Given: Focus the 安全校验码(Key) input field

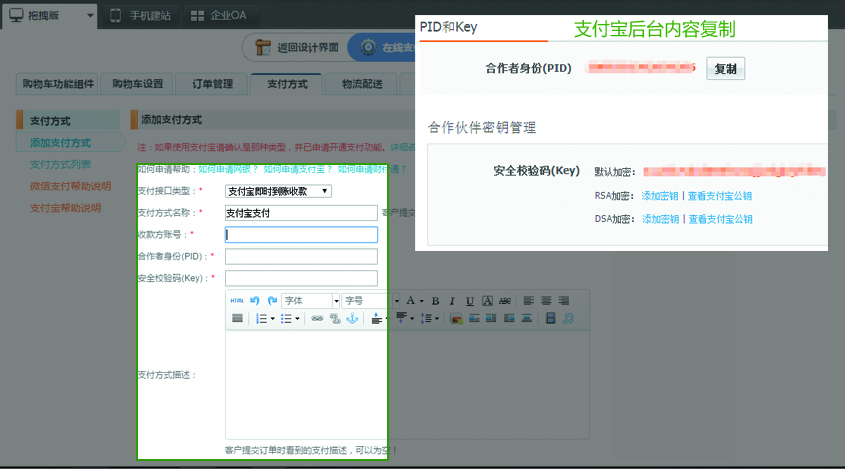Looking at the screenshot, I should [x=301, y=278].
